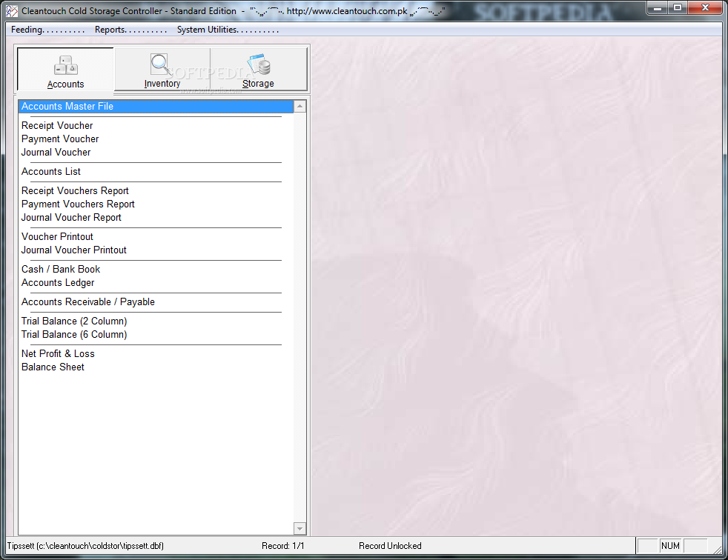Image resolution: width=728 pixels, height=560 pixels.
Task: Open the Reports menu
Action: 130,30
